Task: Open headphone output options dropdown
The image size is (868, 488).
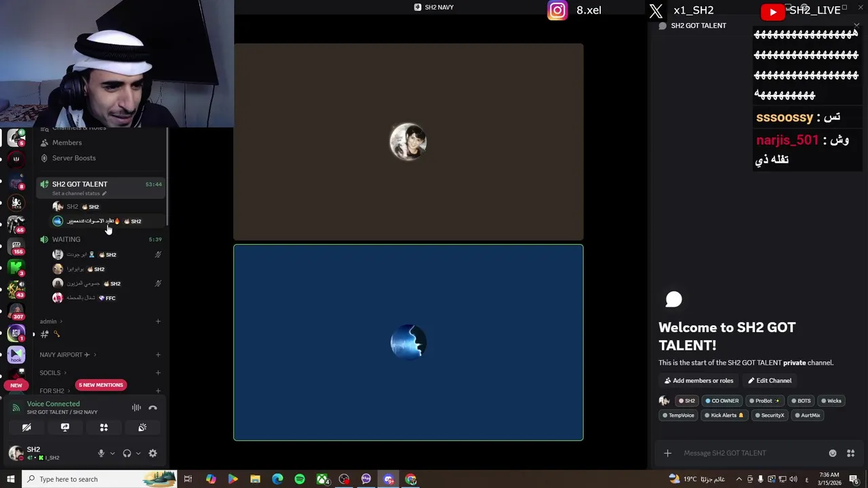Action: [138, 453]
